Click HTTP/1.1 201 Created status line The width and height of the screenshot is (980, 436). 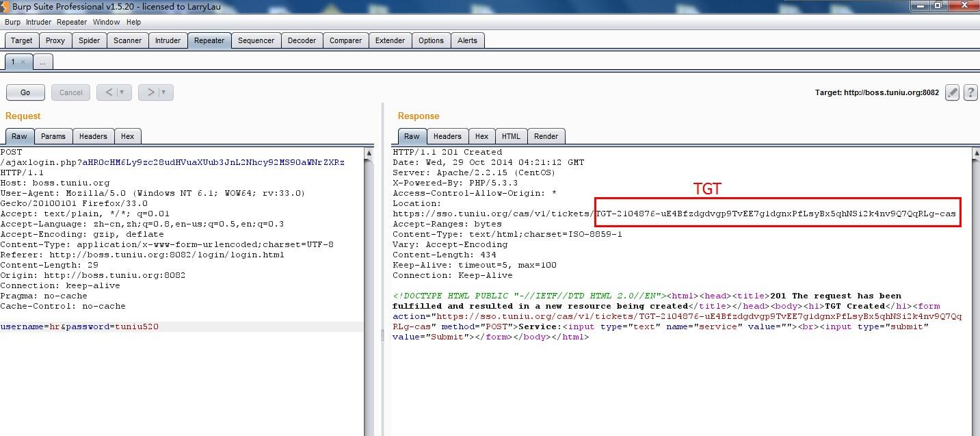(x=447, y=152)
